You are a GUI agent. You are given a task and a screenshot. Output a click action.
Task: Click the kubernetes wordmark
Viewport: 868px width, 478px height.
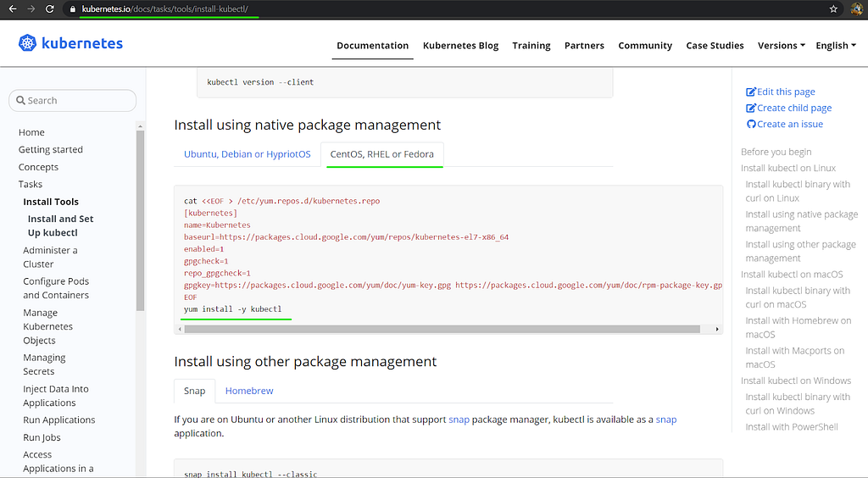click(82, 43)
